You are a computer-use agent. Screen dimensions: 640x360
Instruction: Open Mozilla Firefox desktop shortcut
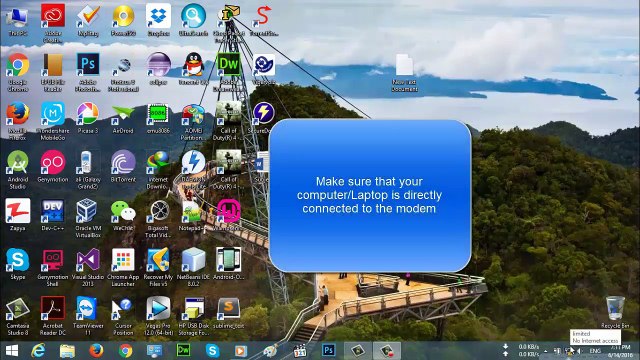[18, 121]
